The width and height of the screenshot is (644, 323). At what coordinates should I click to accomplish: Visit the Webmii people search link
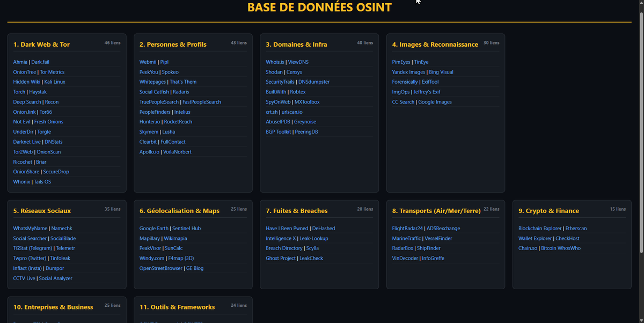click(147, 62)
